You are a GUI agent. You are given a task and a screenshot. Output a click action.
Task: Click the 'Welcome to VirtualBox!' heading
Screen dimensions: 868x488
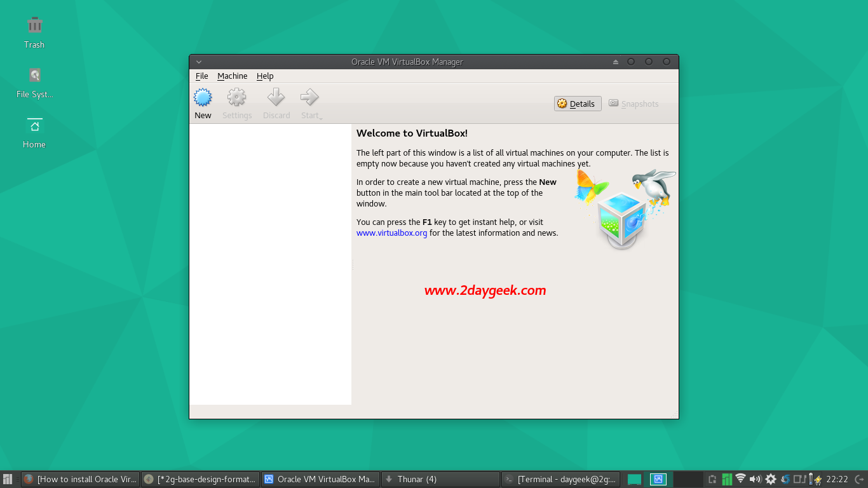tap(412, 133)
